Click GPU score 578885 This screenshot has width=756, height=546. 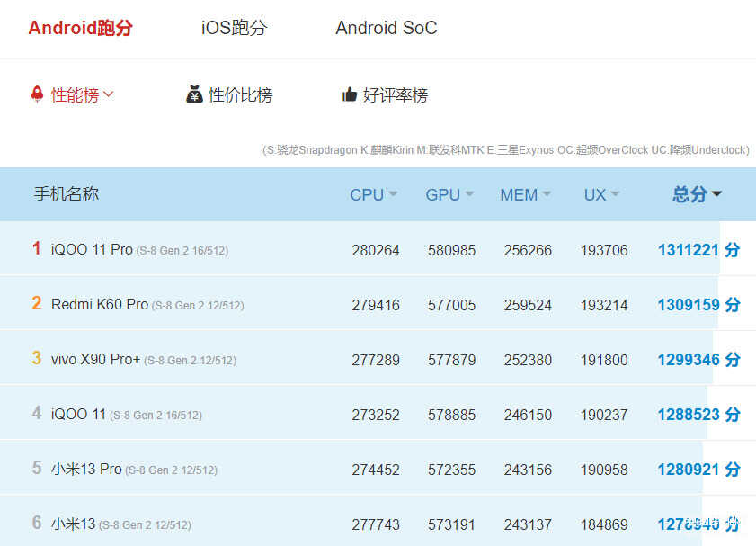point(452,416)
